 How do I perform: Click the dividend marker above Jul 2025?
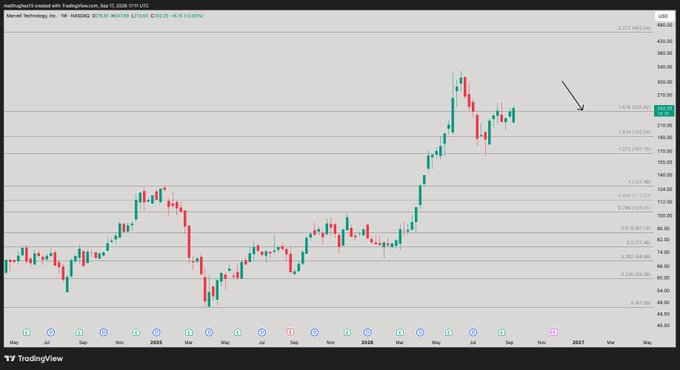pyautogui.click(x=262, y=332)
